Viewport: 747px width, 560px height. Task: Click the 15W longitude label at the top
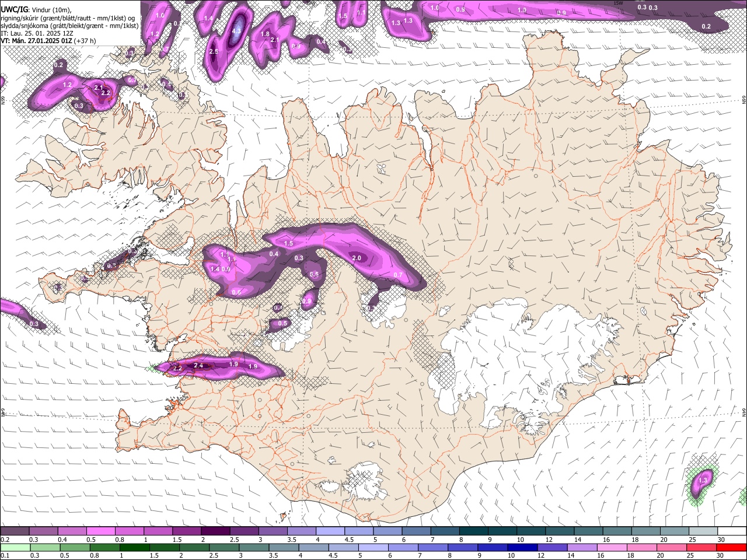(618, 3)
